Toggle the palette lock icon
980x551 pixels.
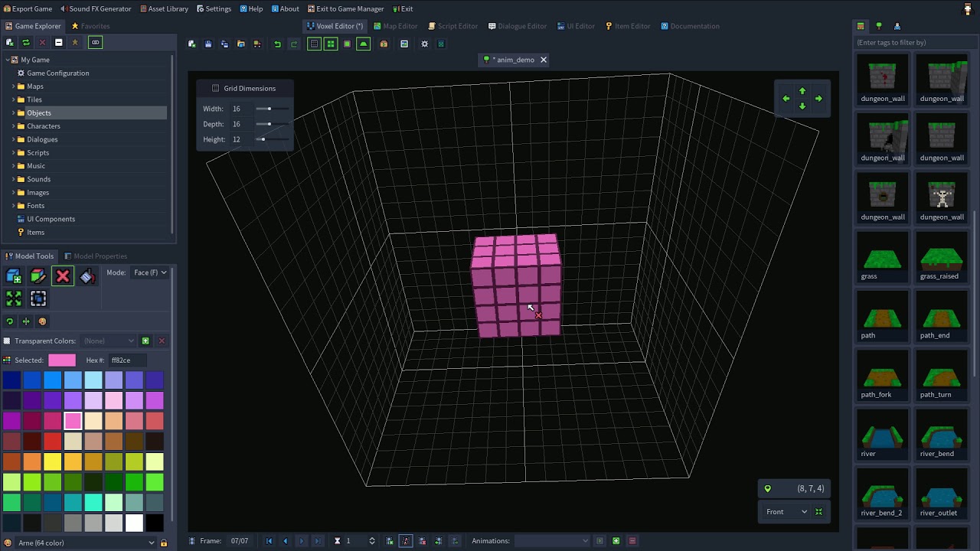(163, 543)
